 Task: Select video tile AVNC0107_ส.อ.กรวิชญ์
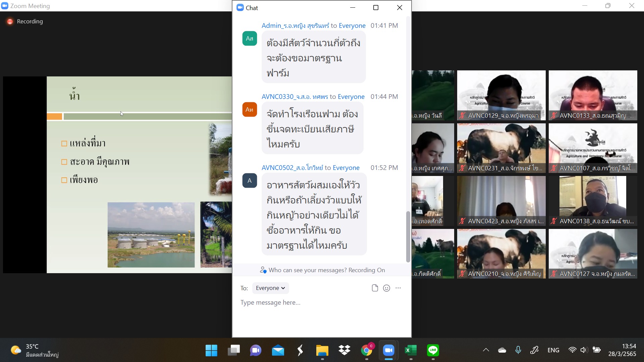pos(593,148)
